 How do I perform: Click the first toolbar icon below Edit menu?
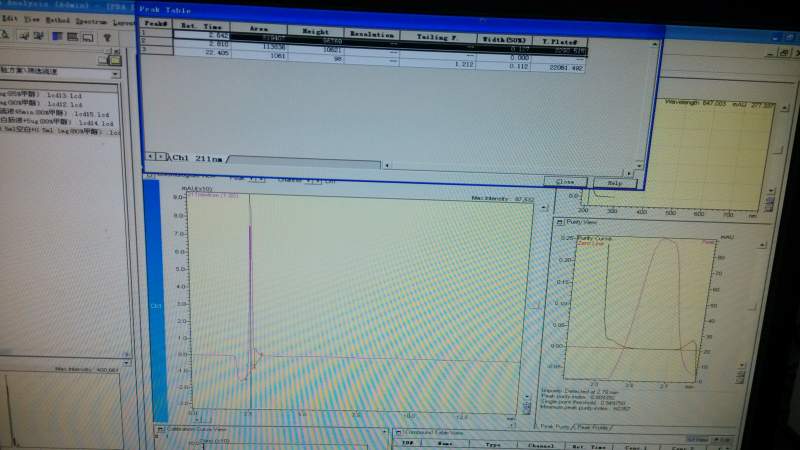tap(6, 35)
